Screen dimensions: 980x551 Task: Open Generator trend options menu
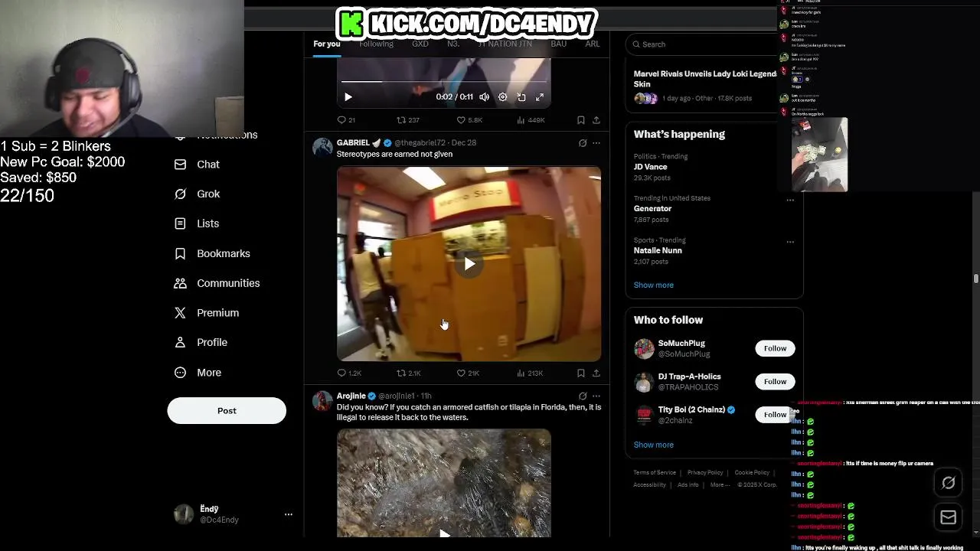pyautogui.click(x=790, y=201)
